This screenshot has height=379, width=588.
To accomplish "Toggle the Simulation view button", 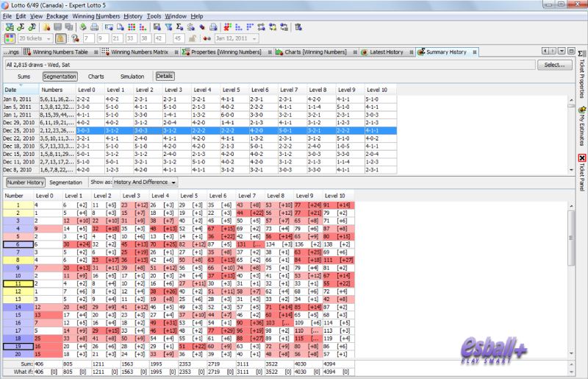I will [x=132, y=77].
